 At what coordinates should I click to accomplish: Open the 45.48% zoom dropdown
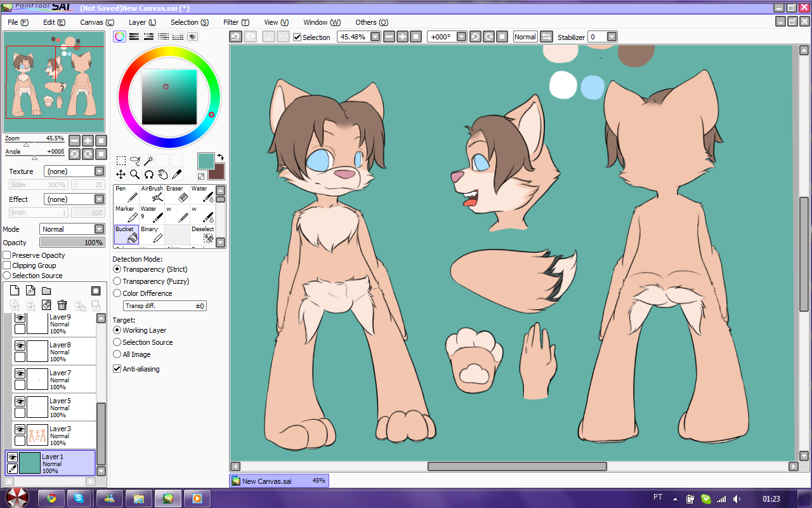[376, 37]
